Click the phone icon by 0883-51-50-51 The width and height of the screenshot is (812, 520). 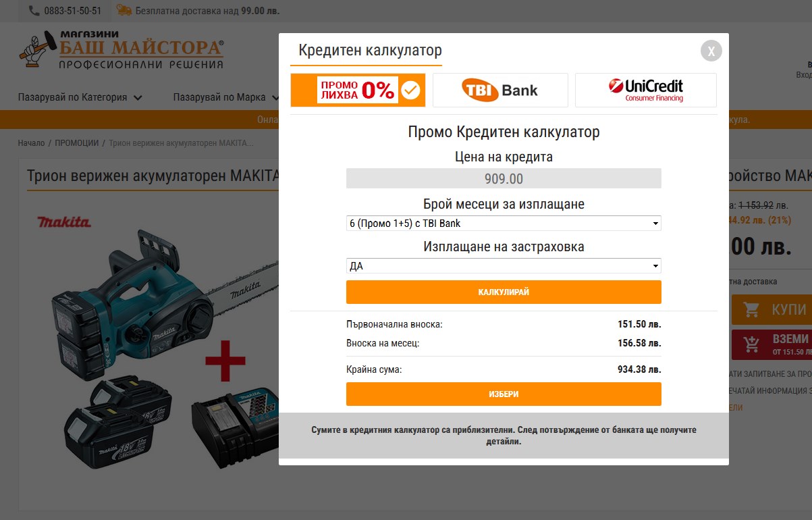point(34,11)
